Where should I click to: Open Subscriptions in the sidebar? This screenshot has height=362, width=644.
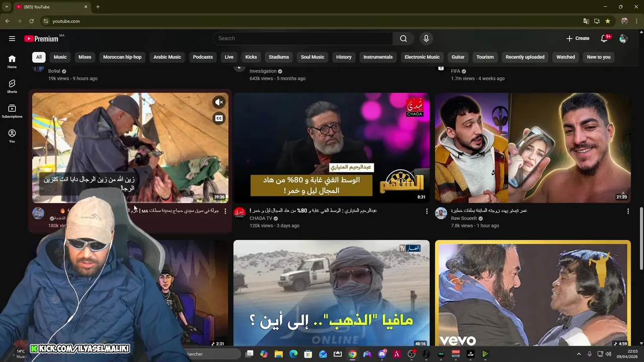pyautogui.click(x=12, y=111)
